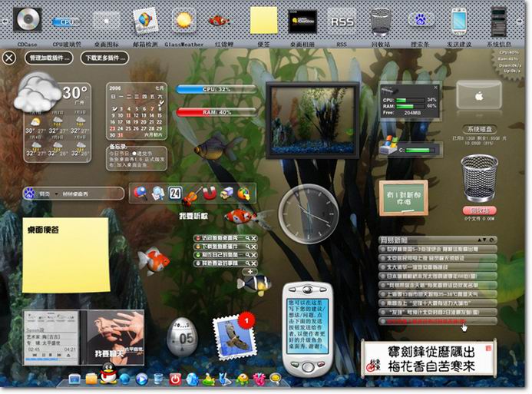Open the magnifier documents launcher icon
The image size is (532, 394).
(157, 194)
